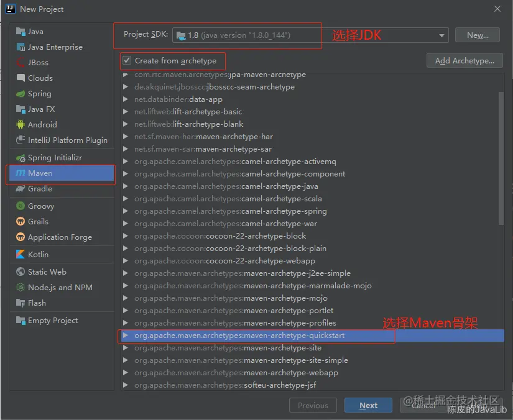Select the Application Forge icon
This screenshot has height=420, width=513.
click(x=21, y=237)
